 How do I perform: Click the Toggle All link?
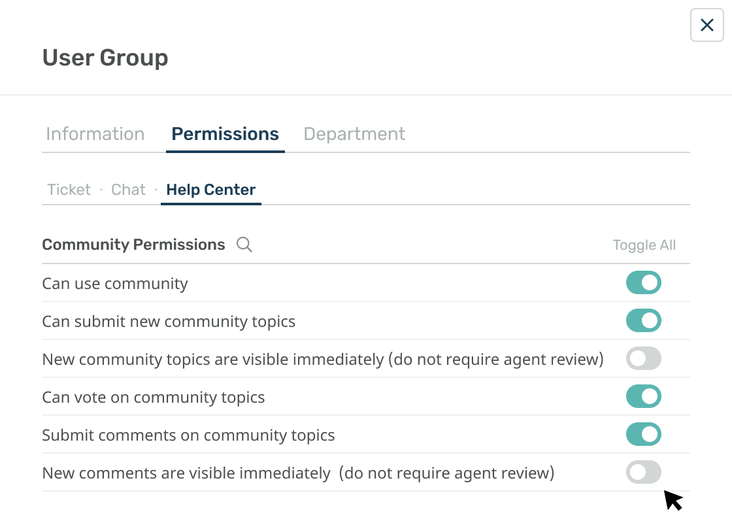[x=644, y=245]
